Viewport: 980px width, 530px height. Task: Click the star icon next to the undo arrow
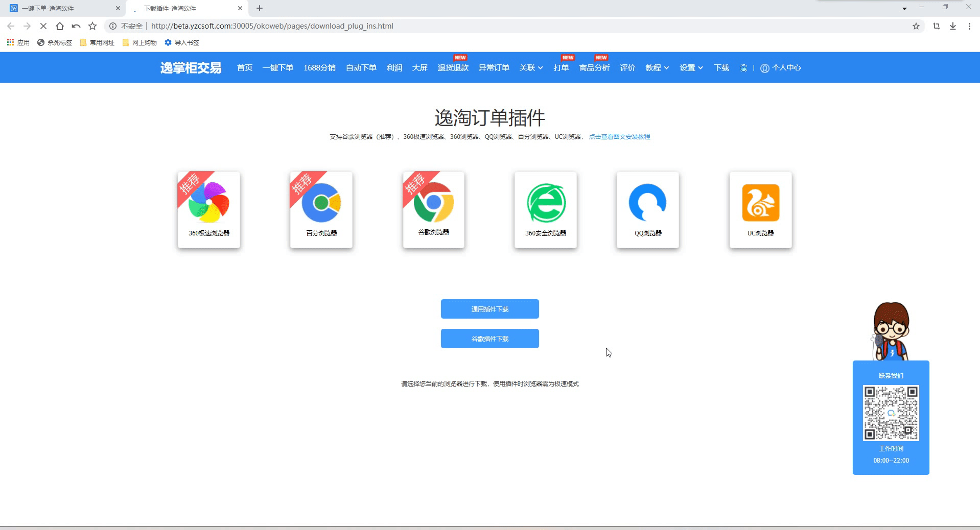92,26
